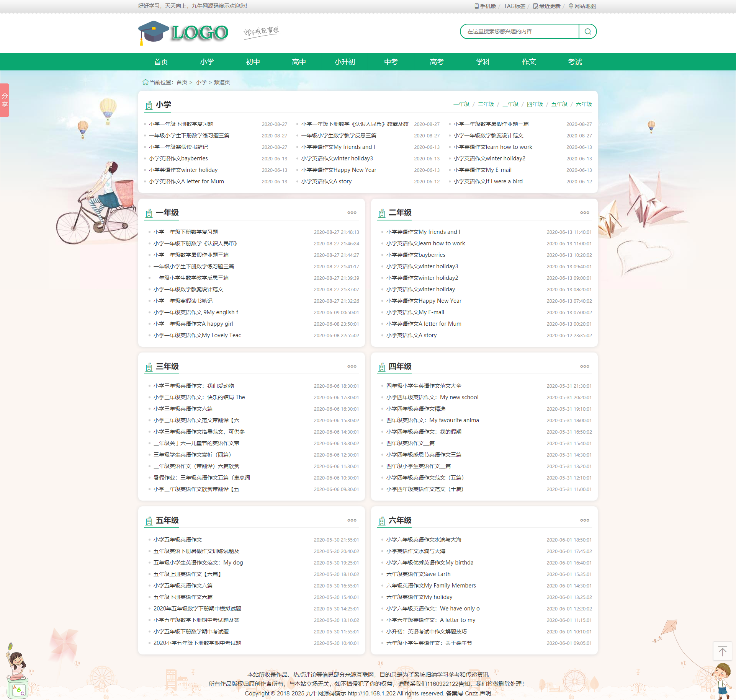
Task: Open article 小学英语作文bayberries in 二年级 panel
Action: [416, 255]
